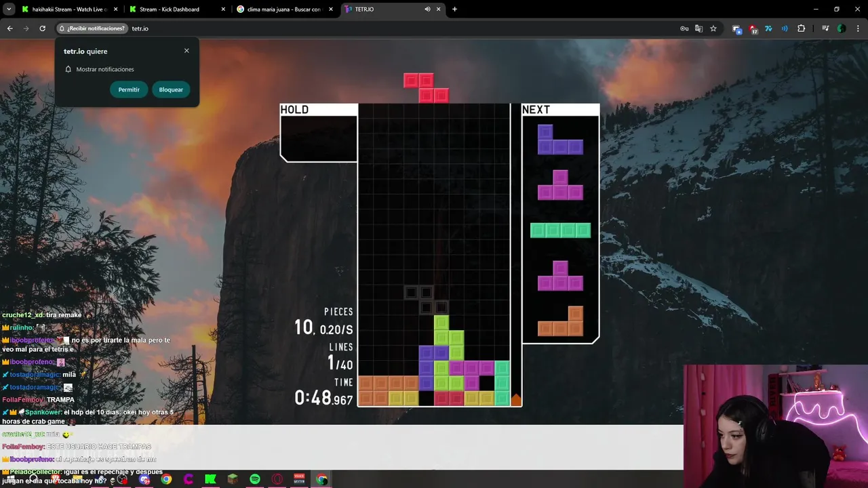Open the active Chrome window in taskbar
The height and width of the screenshot is (488, 868).
[x=321, y=479]
